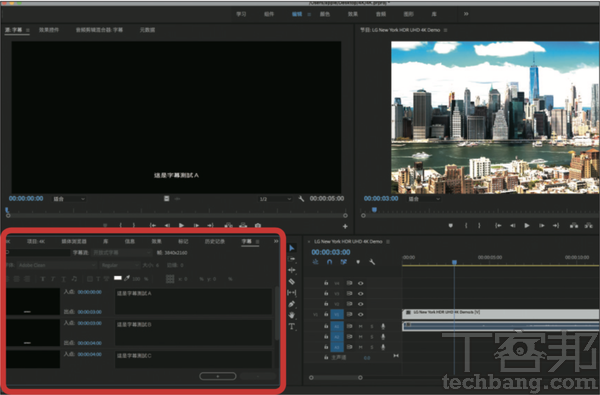Viewport: 600px width, 395px height.
Task: Open program monitor panel menu
Action: pos(445,30)
